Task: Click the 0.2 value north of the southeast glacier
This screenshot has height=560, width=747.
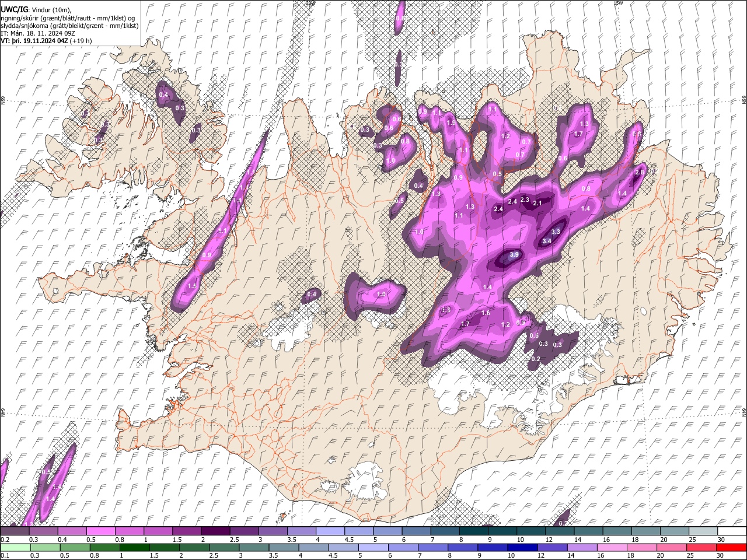Action: coord(536,359)
